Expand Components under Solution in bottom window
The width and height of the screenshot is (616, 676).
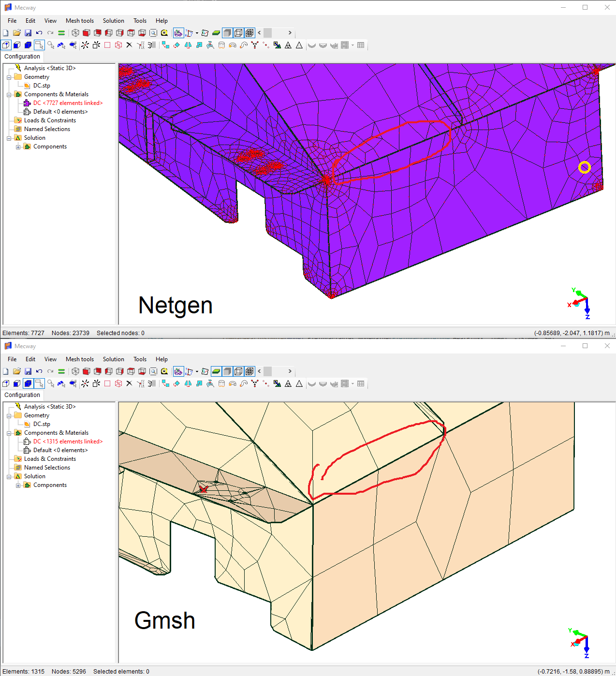[x=18, y=485]
